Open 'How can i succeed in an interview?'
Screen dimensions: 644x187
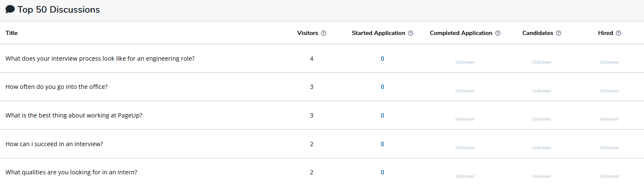(x=54, y=144)
